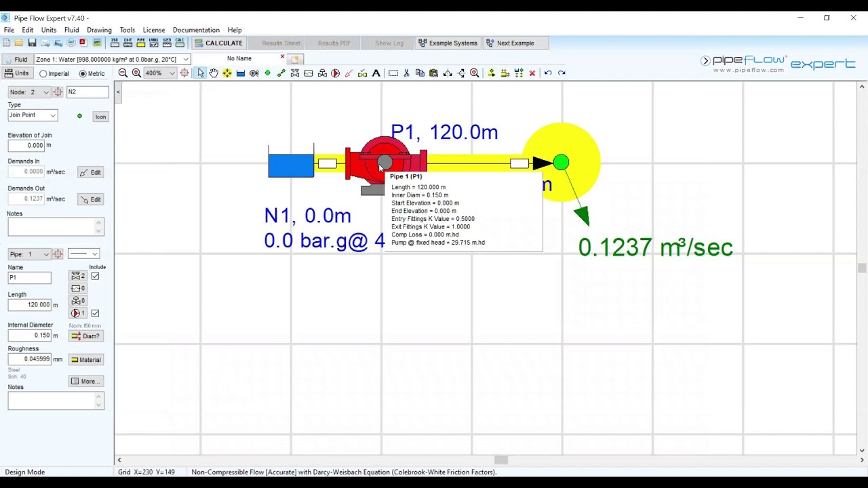Image resolution: width=868 pixels, height=488 pixels.
Task: Click the New file icon
Action: [x=6, y=43]
